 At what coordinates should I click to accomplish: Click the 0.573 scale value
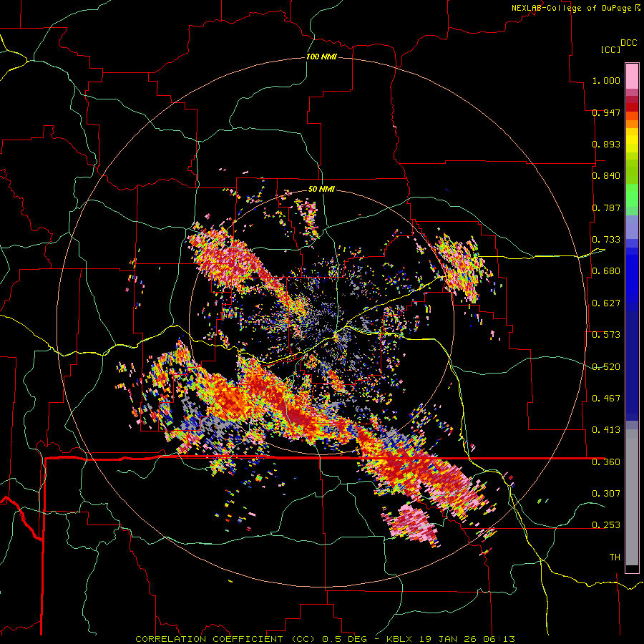click(x=606, y=335)
